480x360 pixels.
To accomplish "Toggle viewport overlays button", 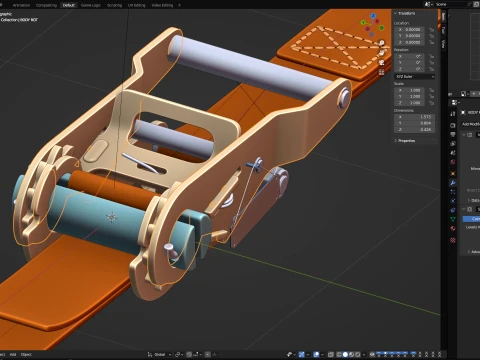I will point(316,354).
